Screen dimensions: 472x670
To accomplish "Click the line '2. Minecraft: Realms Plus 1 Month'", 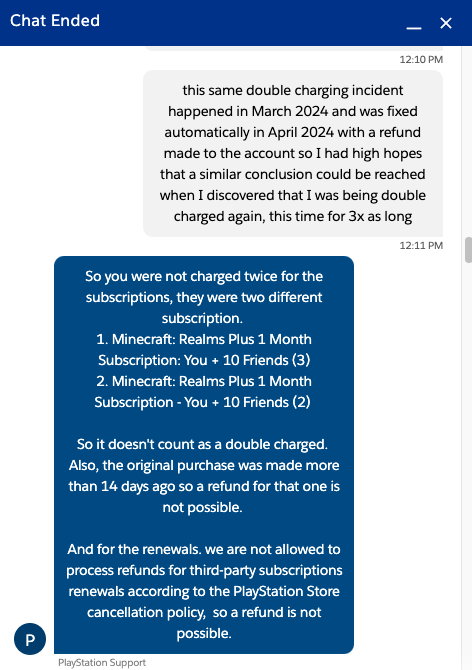I will pos(204,381).
